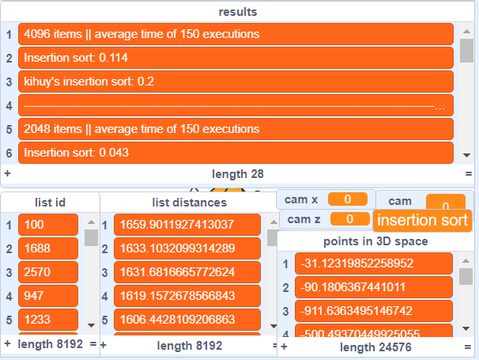Click the points in 3D space scroll down arrow

tap(466, 329)
